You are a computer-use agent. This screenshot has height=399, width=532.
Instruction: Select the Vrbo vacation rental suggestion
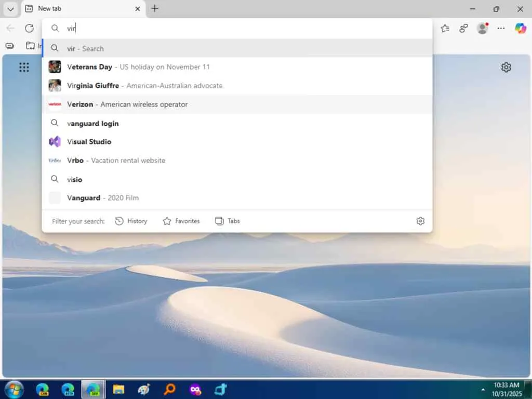(237, 160)
